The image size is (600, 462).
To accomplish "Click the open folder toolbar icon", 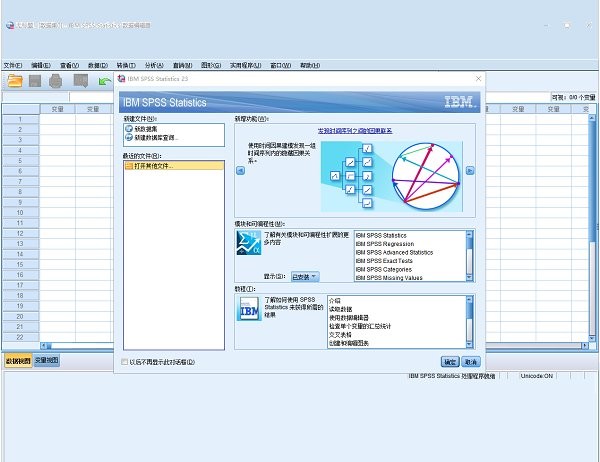I will click(15, 81).
